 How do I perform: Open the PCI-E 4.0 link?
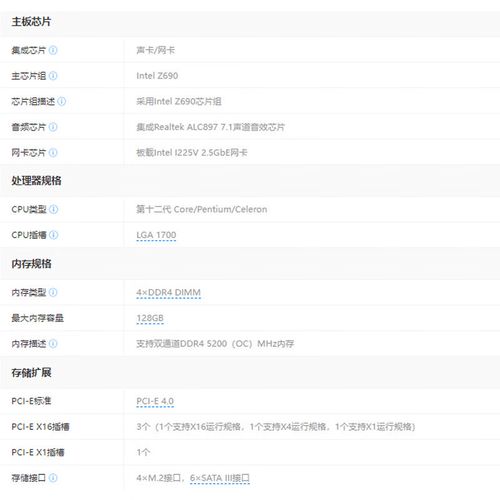[x=155, y=401]
